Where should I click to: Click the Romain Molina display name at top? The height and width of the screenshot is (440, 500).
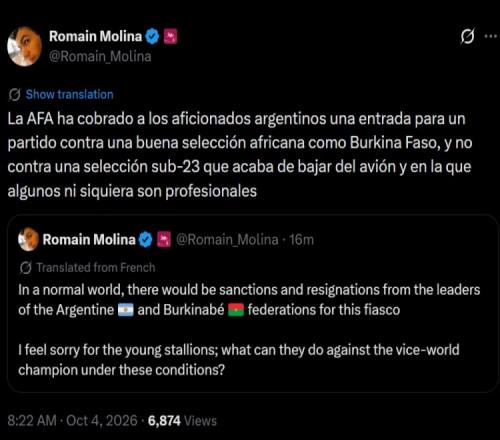pos(96,36)
